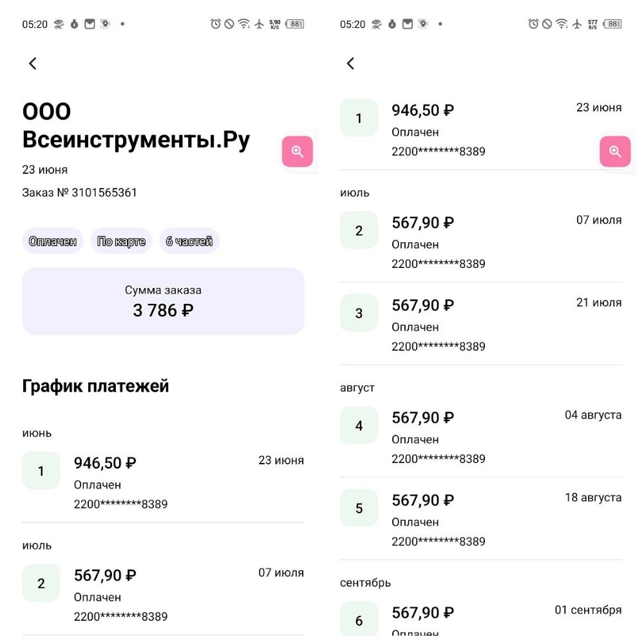
Task: Select the "6 частей" chip
Action: (x=189, y=241)
